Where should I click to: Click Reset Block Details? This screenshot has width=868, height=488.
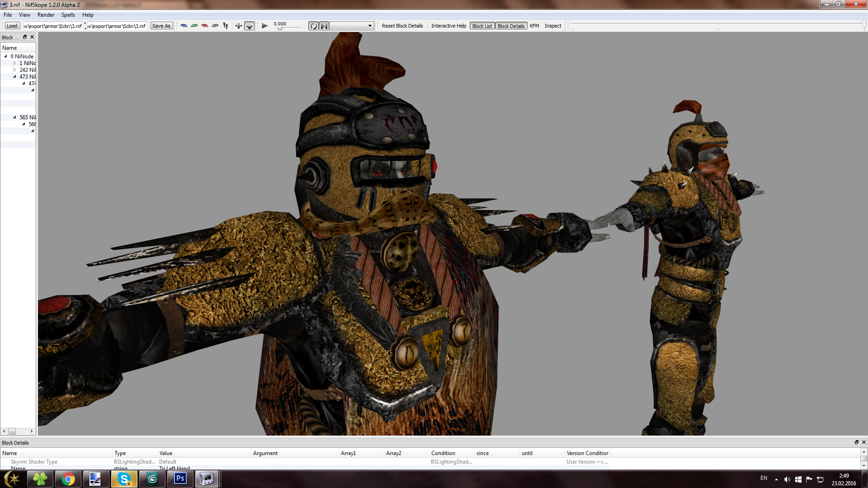coord(402,26)
